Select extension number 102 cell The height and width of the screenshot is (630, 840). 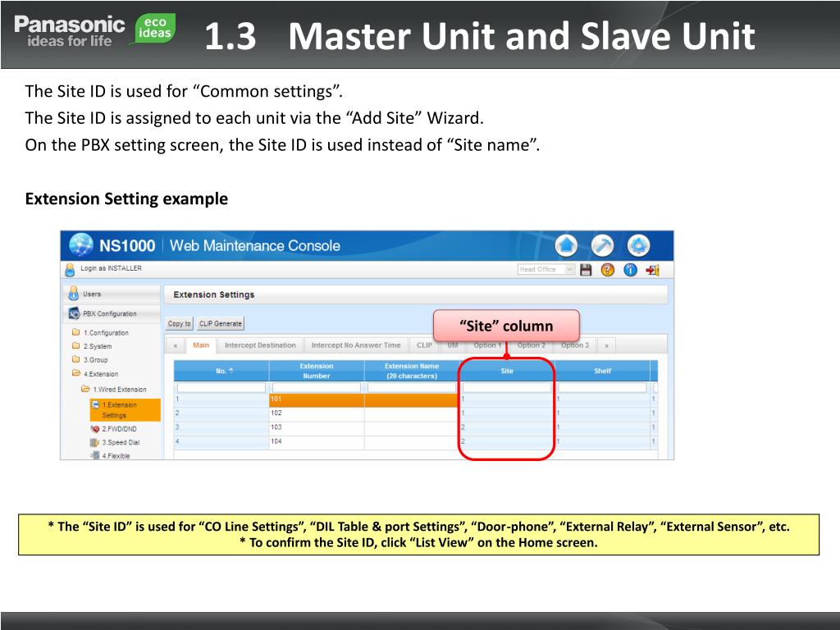click(317, 413)
